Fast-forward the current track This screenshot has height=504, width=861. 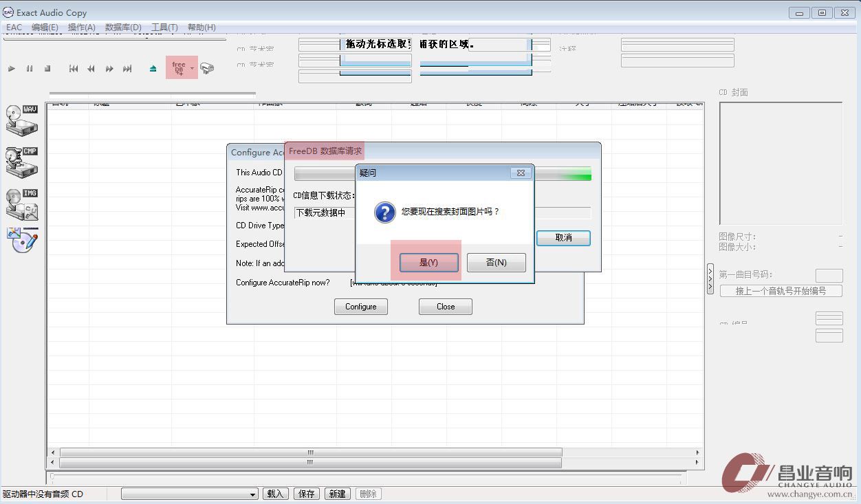pyautogui.click(x=109, y=69)
